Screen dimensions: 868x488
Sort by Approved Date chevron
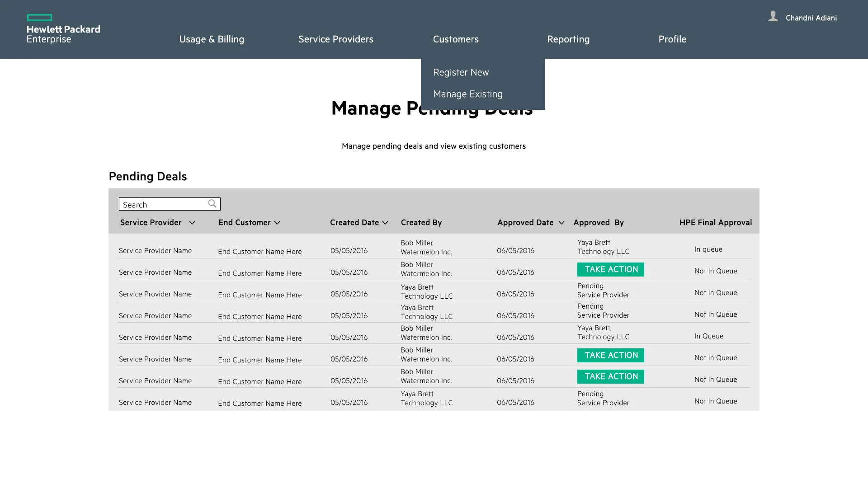561,223
